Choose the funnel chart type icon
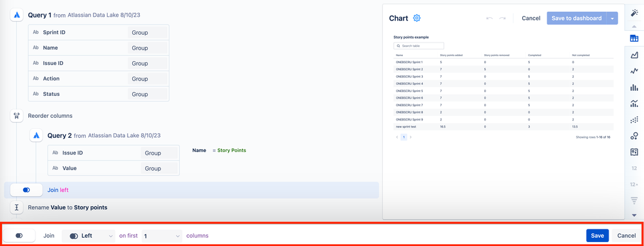Image resolution: width=644 pixels, height=246 pixels. coord(634,200)
